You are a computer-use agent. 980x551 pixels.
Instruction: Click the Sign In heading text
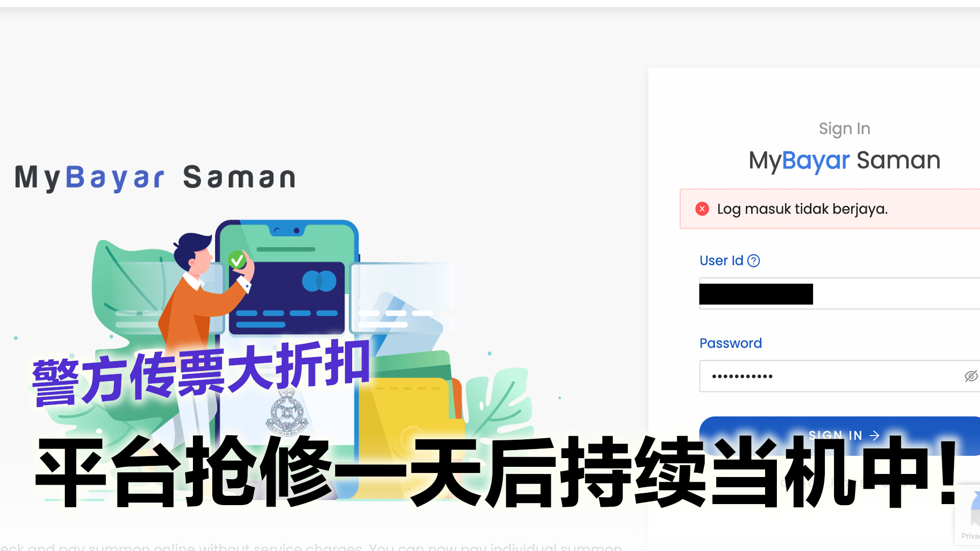[844, 129]
